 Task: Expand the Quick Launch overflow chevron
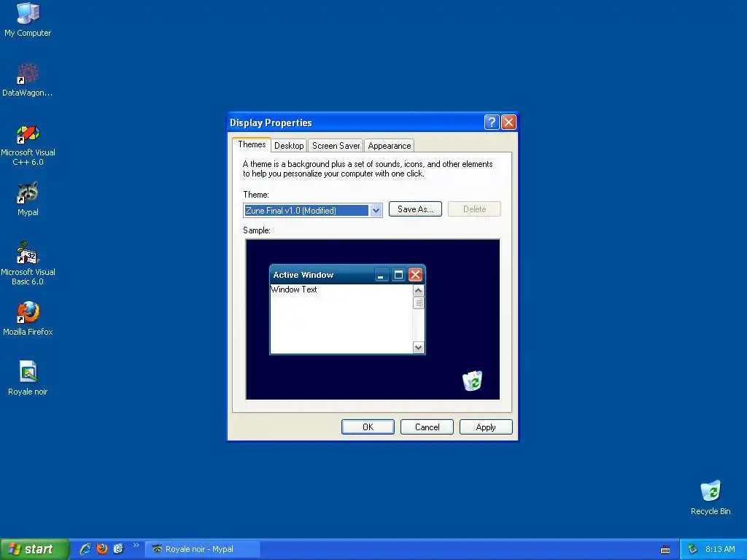point(136,545)
